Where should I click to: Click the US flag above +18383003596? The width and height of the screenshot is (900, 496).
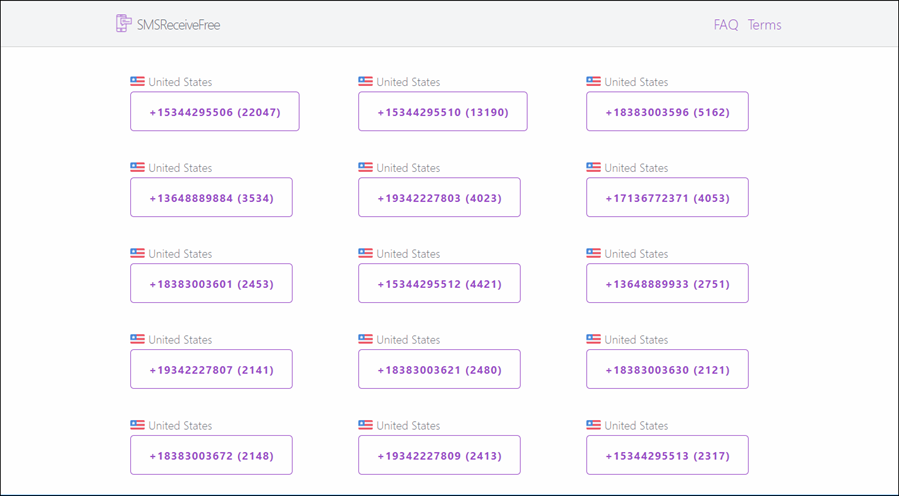click(594, 82)
